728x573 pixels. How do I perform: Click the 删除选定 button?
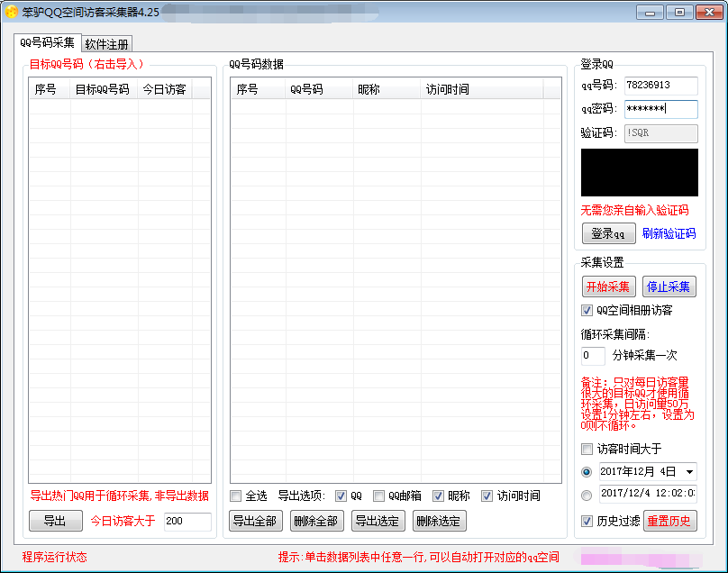[439, 521]
